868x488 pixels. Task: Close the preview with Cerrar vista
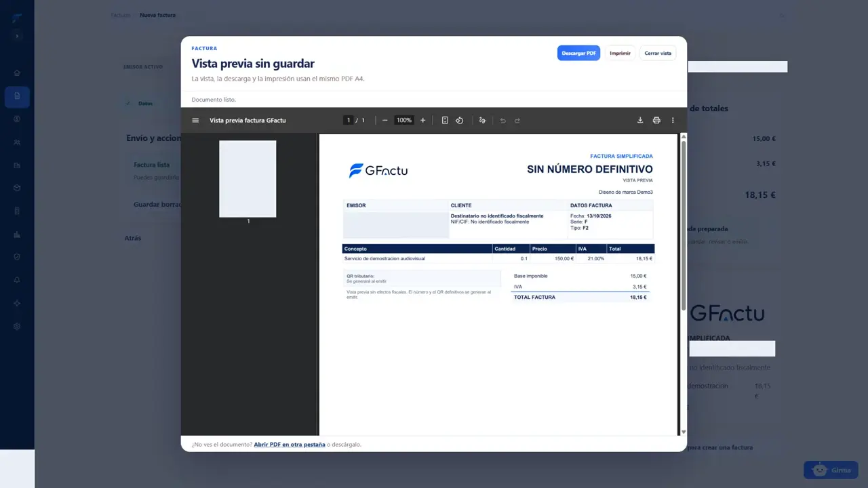click(x=658, y=53)
